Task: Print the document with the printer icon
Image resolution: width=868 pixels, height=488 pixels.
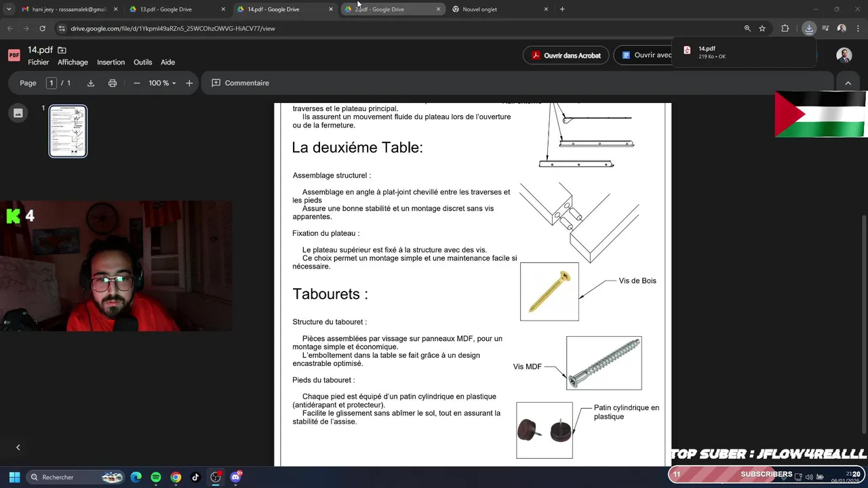Action: click(x=113, y=83)
